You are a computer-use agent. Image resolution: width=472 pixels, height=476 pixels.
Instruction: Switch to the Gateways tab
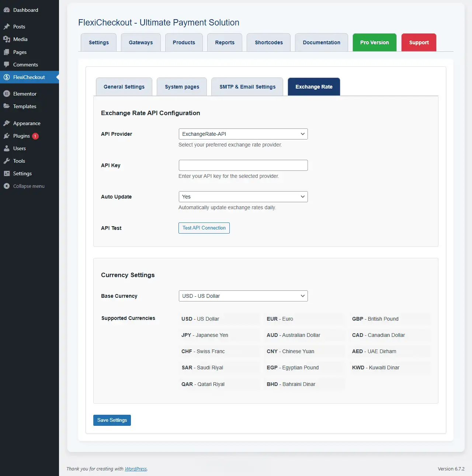[141, 42]
